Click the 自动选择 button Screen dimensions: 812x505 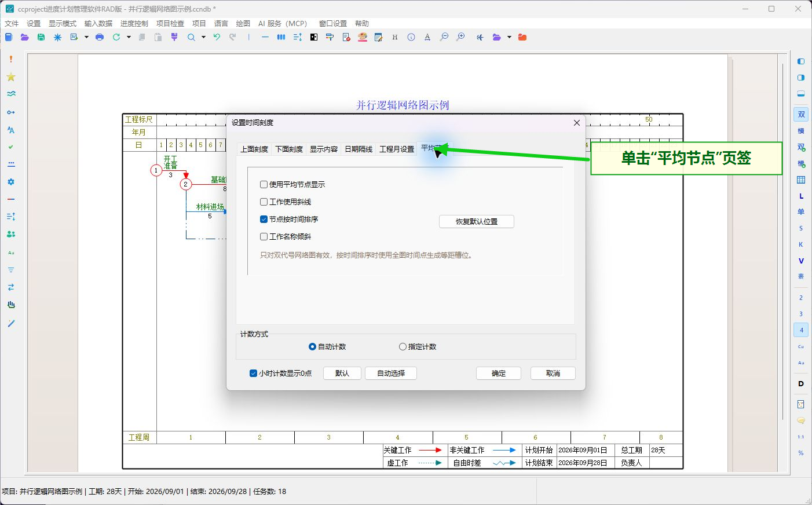391,373
